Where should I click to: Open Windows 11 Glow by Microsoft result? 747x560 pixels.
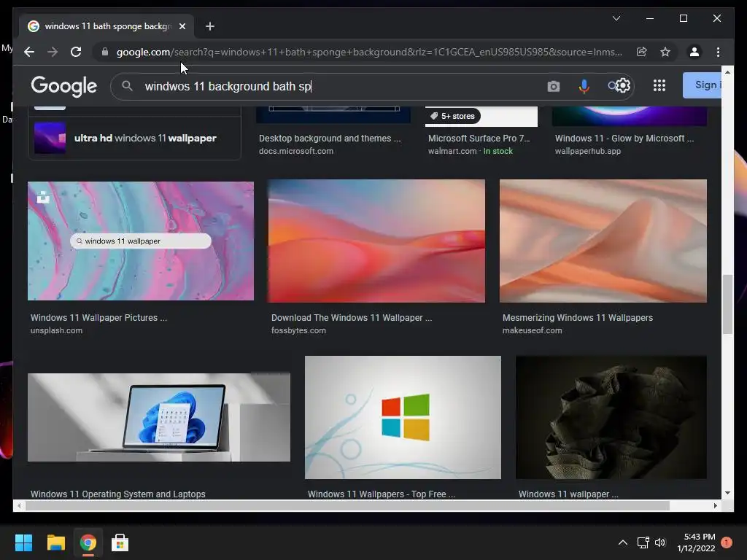click(x=624, y=138)
